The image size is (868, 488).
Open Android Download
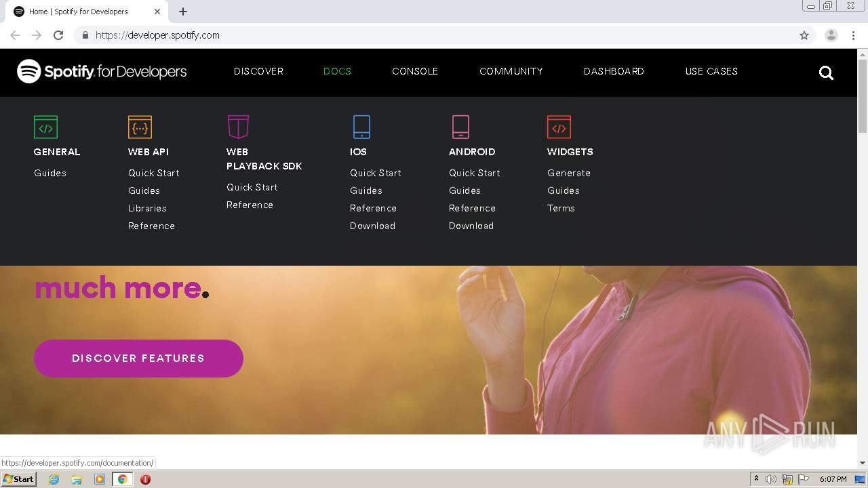pyautogui.click(x=471, y=226)
